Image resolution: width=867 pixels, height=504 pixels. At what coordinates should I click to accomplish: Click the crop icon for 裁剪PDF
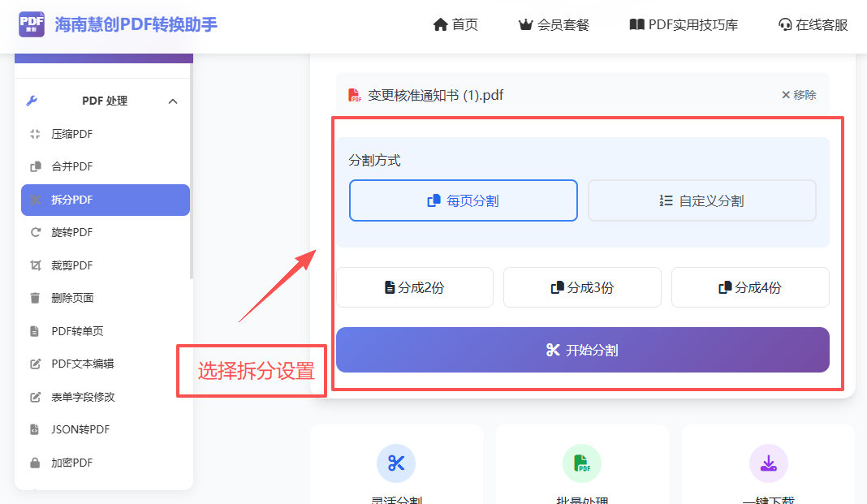click(x=36, y=265)
